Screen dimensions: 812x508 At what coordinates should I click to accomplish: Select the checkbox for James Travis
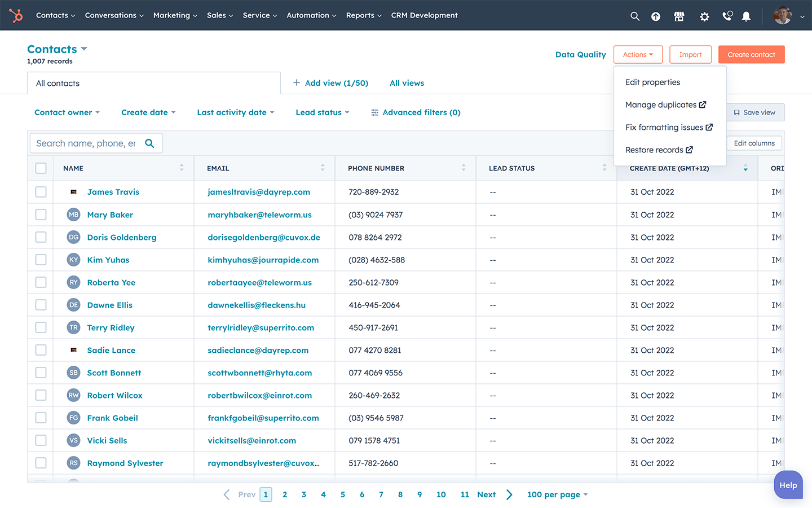pos(41,192)
